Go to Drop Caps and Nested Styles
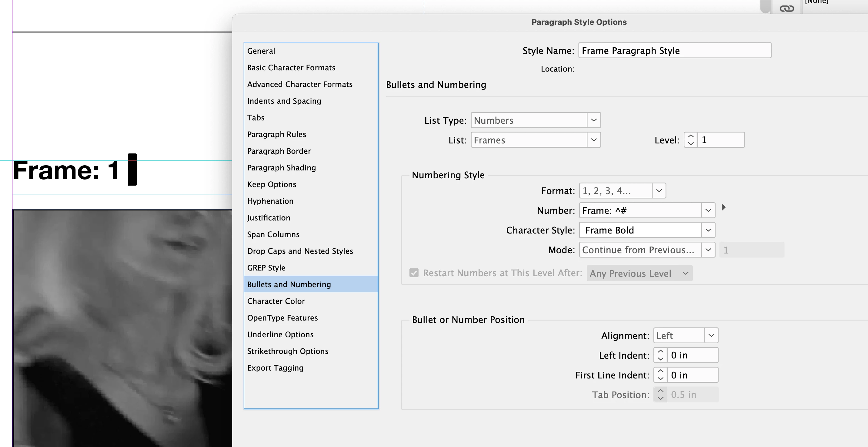The width and height of the screenshot is (868, 447). 300,251
